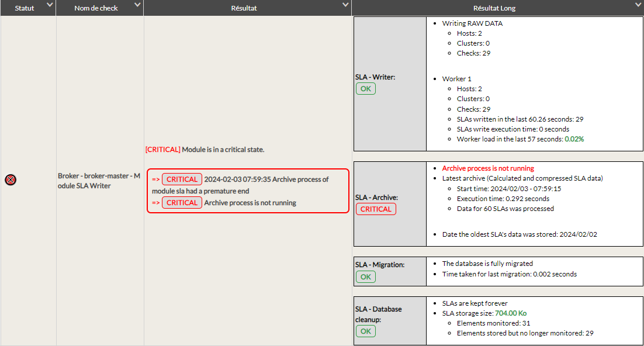Image resolution: width=644 pixels, height=346 pixels.
Task: Click the Résultat Long header label
Action: tap(494, 8)
